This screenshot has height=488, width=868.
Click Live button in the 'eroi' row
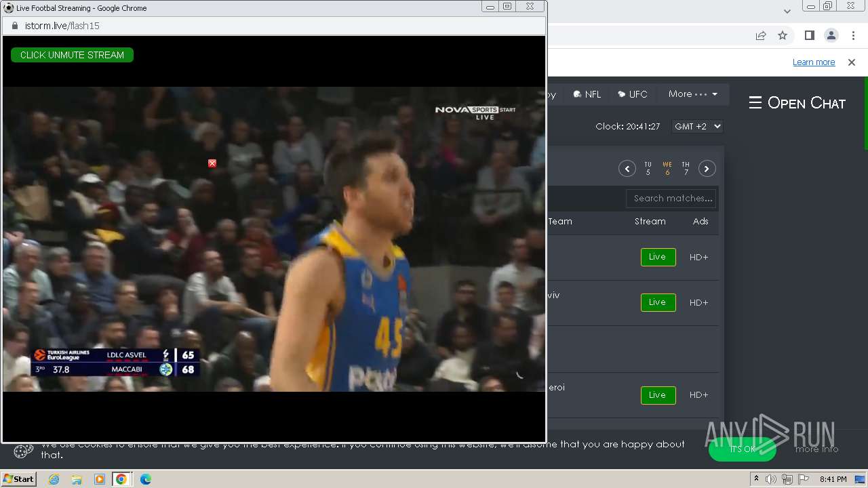[658, 395]
